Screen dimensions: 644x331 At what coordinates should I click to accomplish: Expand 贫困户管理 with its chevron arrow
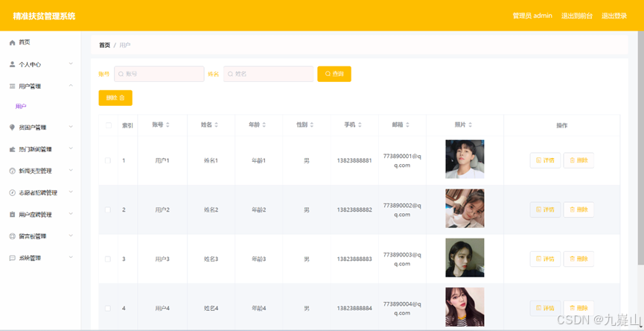pyautogui.click(x=71, y=127)
